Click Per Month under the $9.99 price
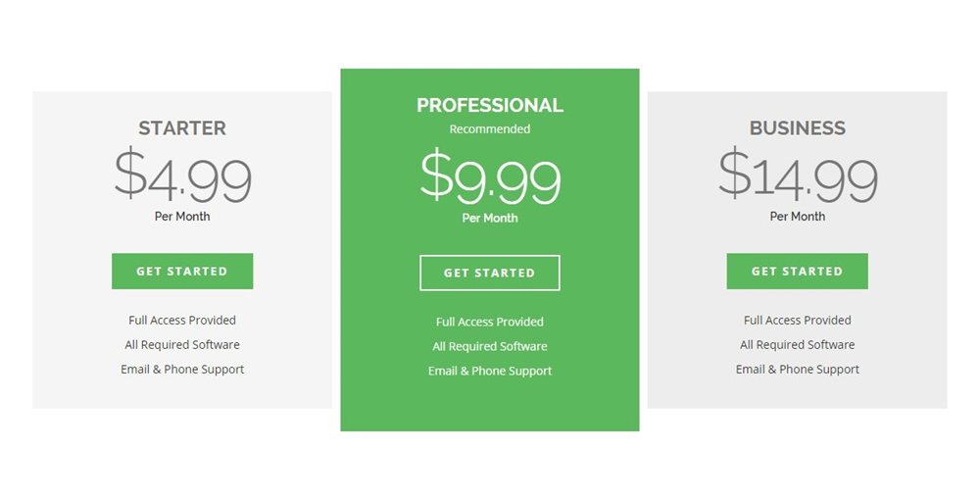 pyautogui.click(x=490, y=218)
